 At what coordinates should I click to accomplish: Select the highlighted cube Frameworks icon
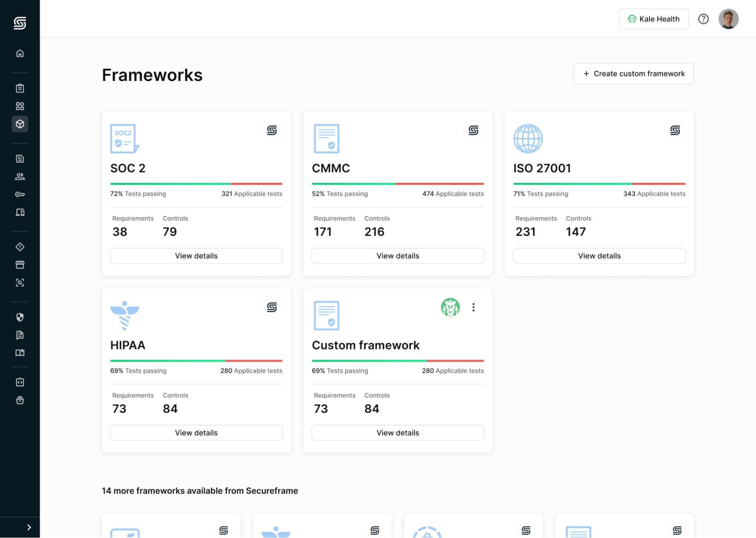click(20, 124)
